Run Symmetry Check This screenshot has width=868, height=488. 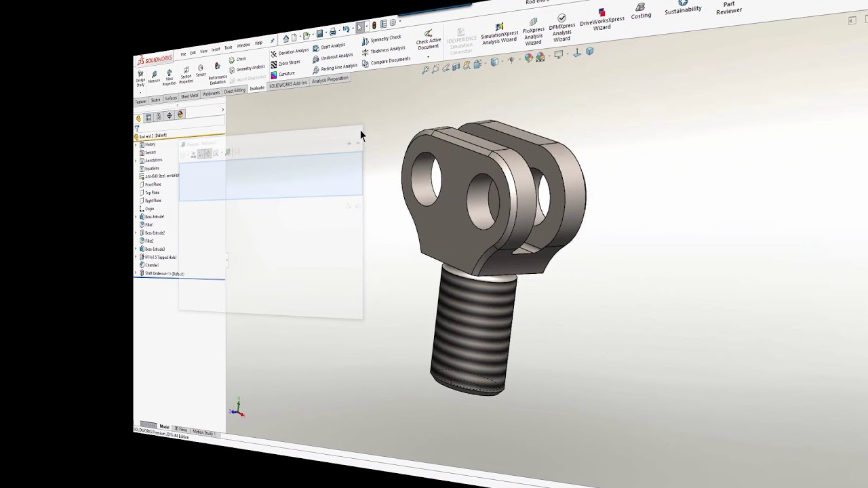pos(382,40)
